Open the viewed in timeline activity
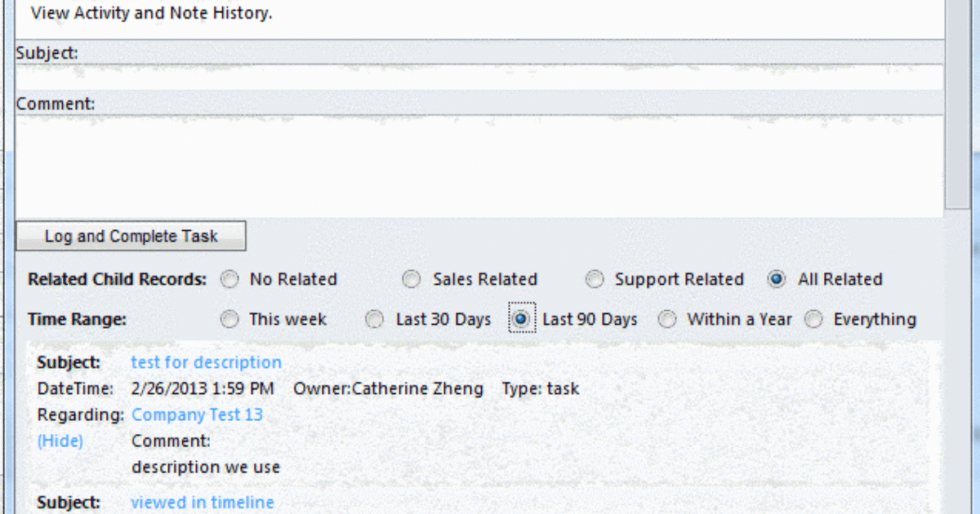 click(x=203, y=503)
